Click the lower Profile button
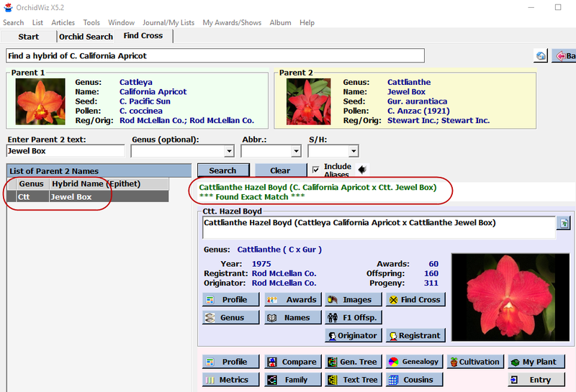576x392 pixels. [230, 362]
